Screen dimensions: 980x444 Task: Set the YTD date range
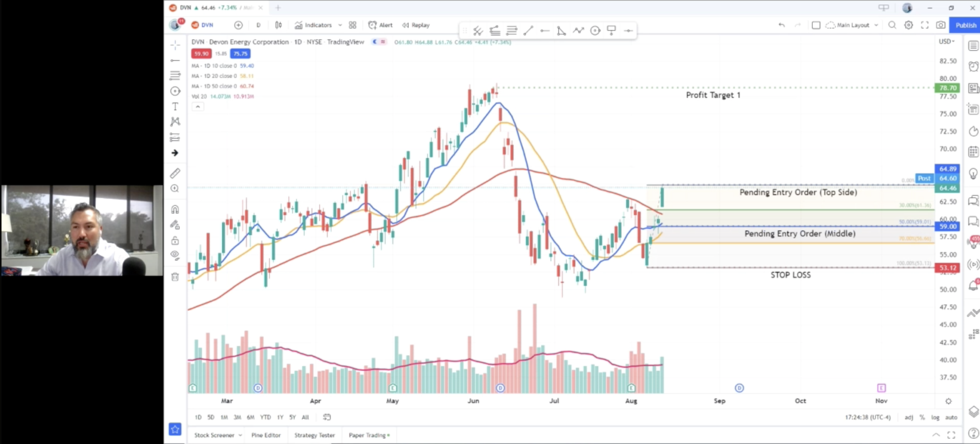[x=265, y=417]
